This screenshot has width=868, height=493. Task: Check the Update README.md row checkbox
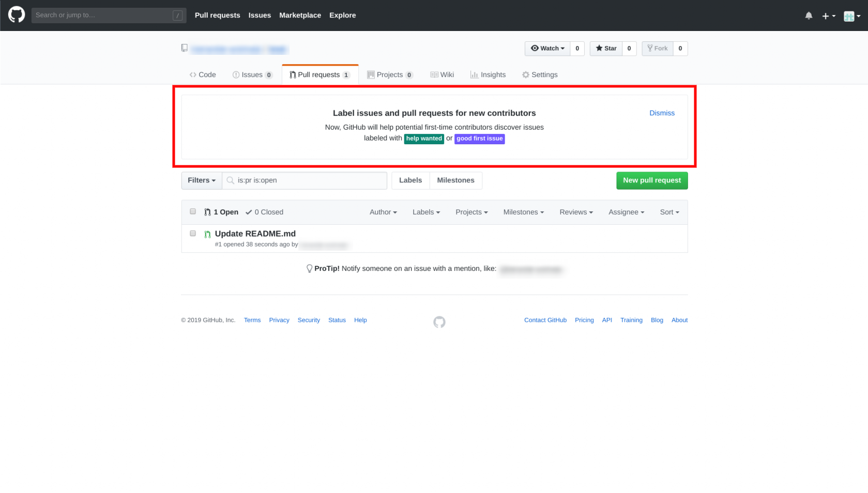[x=193, y=233]
